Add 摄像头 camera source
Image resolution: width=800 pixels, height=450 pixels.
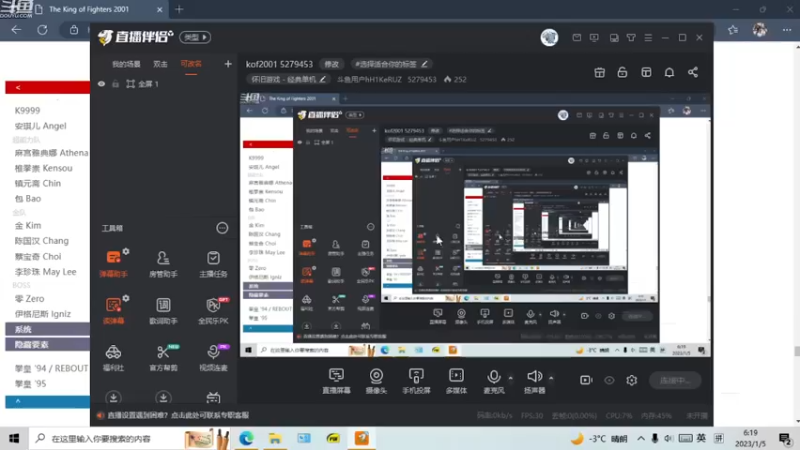(x=376, y=381)
